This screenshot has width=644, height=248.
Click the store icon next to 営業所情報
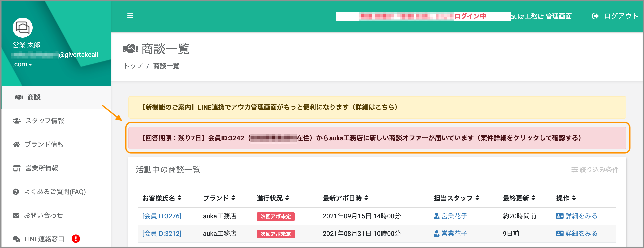[x=17, y=168]
